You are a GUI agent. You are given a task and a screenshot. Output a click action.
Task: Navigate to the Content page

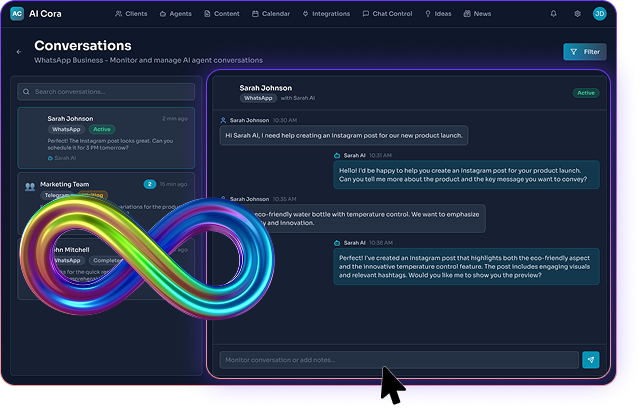[x=222, y=14]
